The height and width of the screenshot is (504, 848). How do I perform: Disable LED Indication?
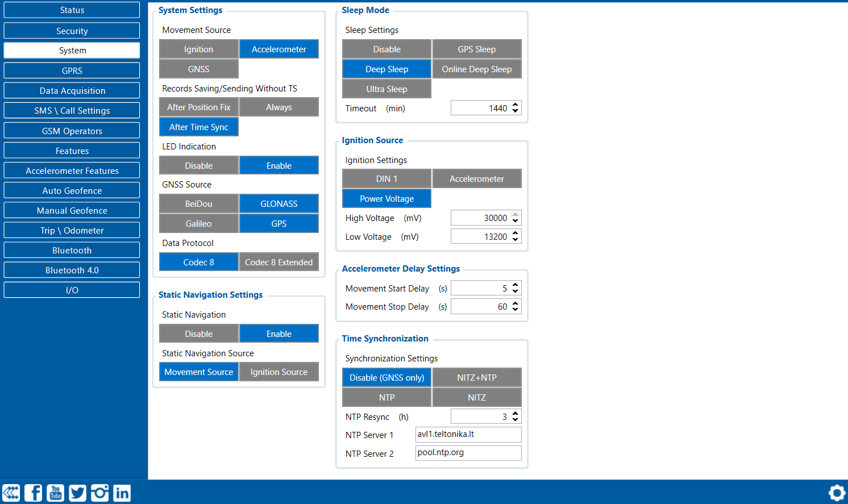coord(198,166)
